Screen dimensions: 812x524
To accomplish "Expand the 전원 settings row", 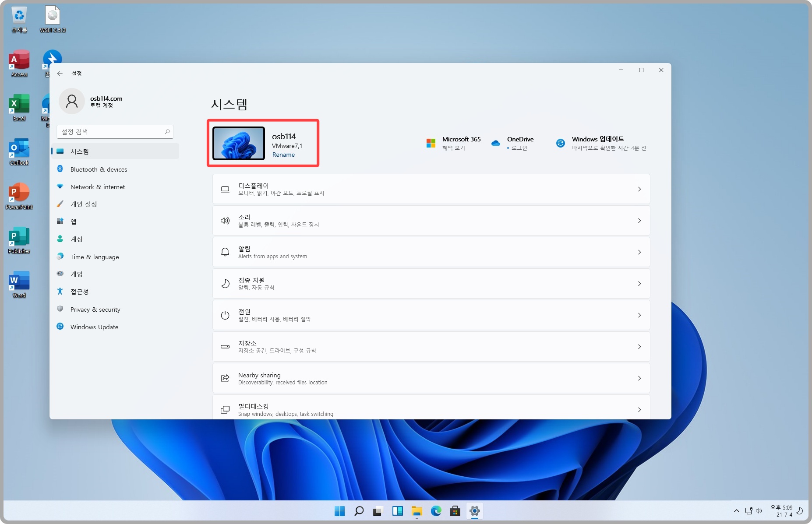I will click(x=431, y=315).
